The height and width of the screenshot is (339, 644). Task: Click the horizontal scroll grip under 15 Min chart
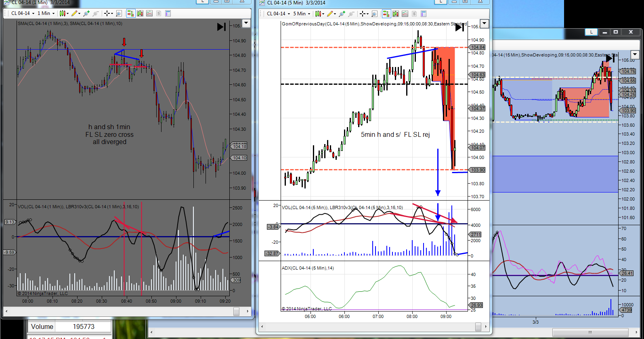(x=590, y=332)
